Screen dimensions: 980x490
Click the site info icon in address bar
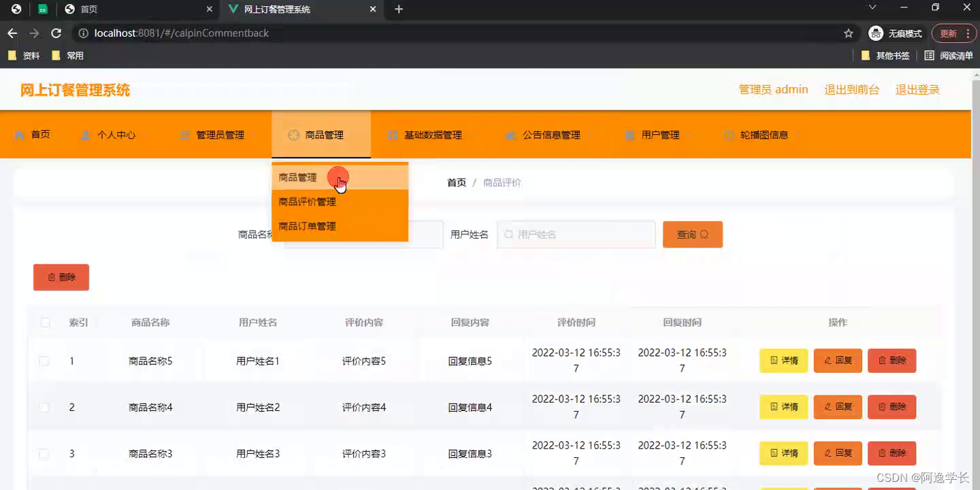click(84, 33)
